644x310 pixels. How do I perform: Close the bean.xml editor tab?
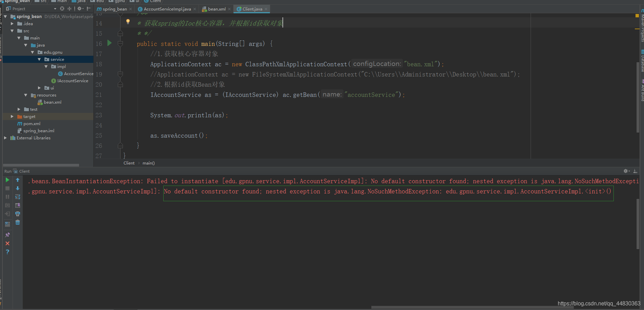pos(229,9)
